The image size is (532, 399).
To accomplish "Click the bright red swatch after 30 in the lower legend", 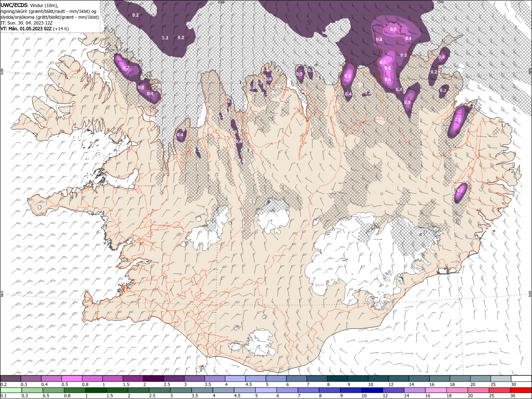I will pos(522,390).
